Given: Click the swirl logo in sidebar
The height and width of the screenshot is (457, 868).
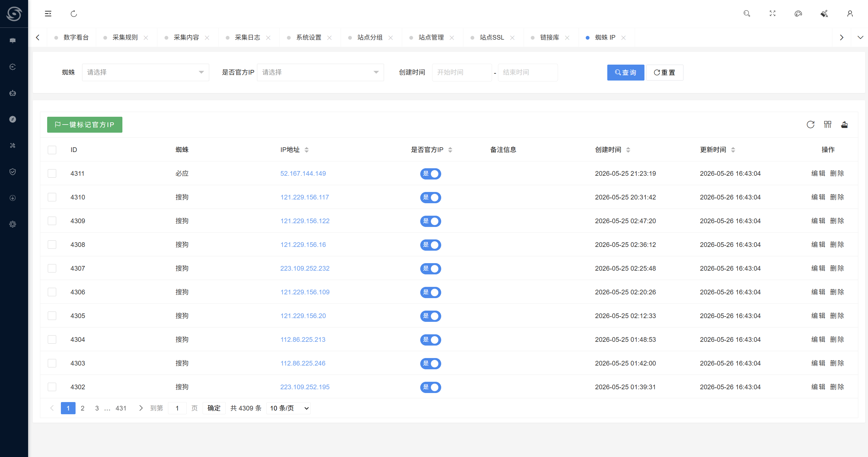Looking at the screenshot, I should coord(14,13).
